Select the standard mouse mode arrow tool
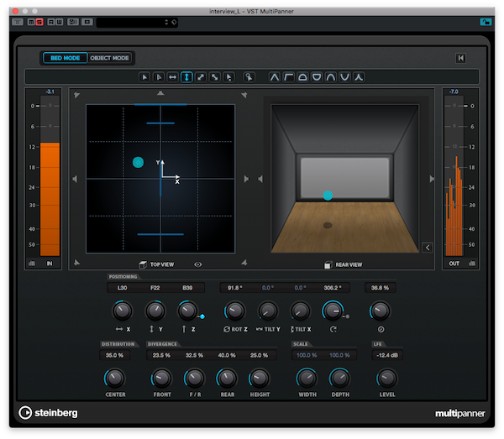This screenshot has width=504, height=439. [x=144, y=77]
